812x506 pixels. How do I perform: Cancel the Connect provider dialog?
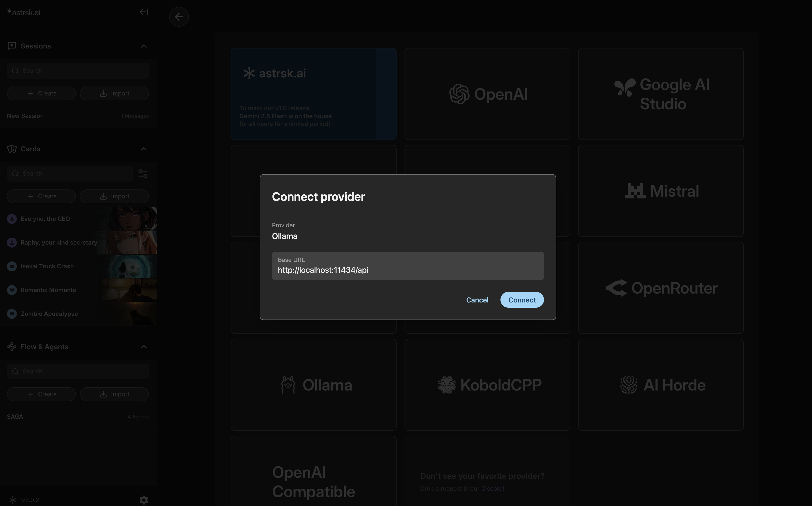[477, 300]
